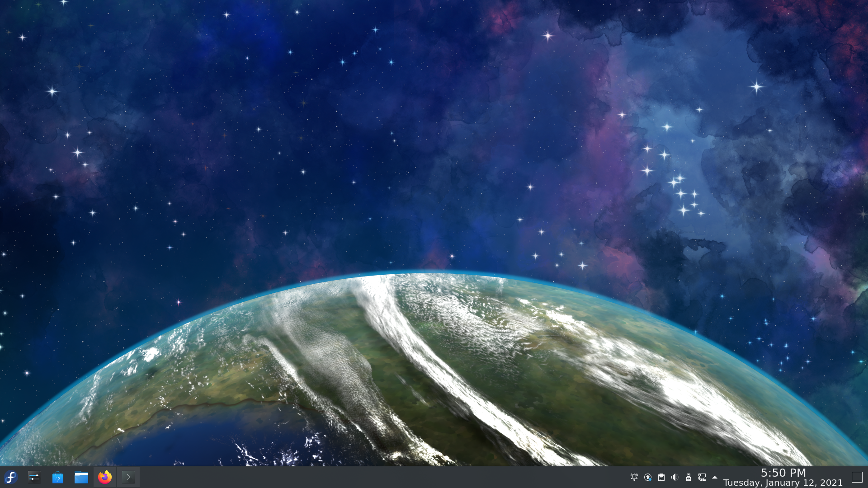Viewport: 868px width, 488px height.
Task: Open the Konsole terminal launcher
Action: (128, 477)
